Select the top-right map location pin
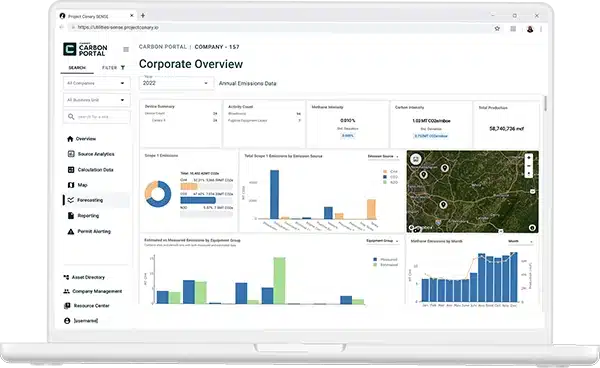The height and width of the screenshot is (368, 600). 445,168
